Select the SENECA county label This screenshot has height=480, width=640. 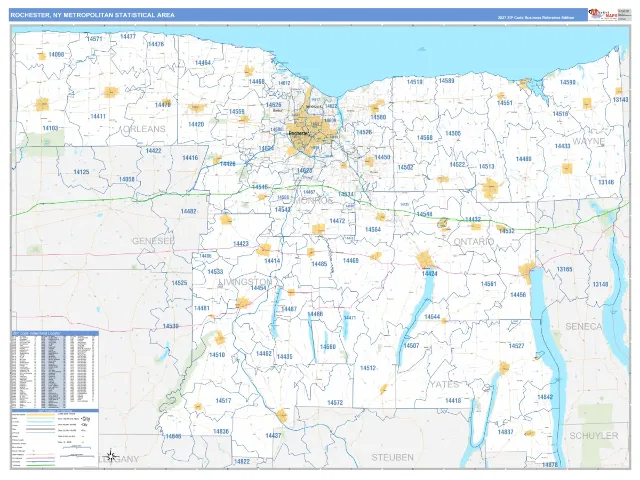[x=584, y=327]
